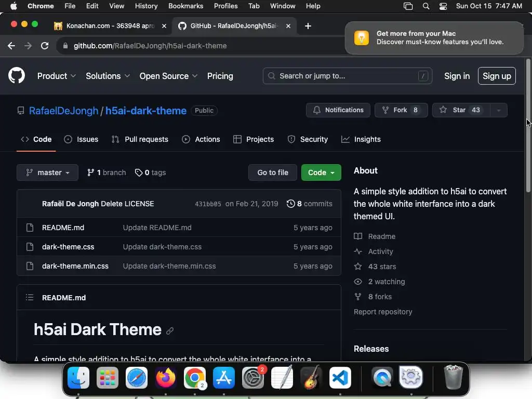Click the README.md file icon
532x399 pixels.
30,228
